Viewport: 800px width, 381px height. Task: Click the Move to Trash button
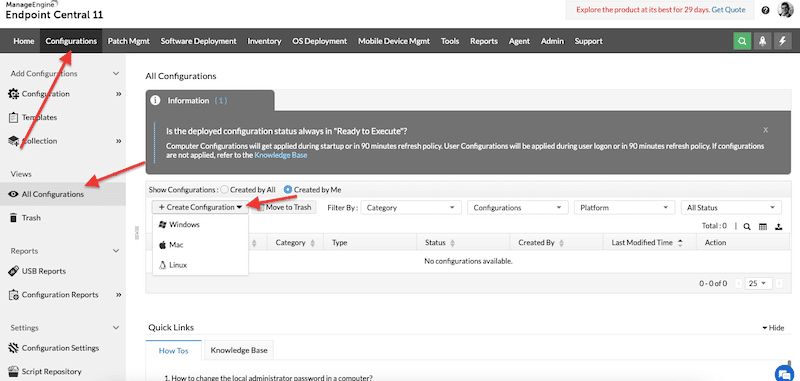point(284,208)
